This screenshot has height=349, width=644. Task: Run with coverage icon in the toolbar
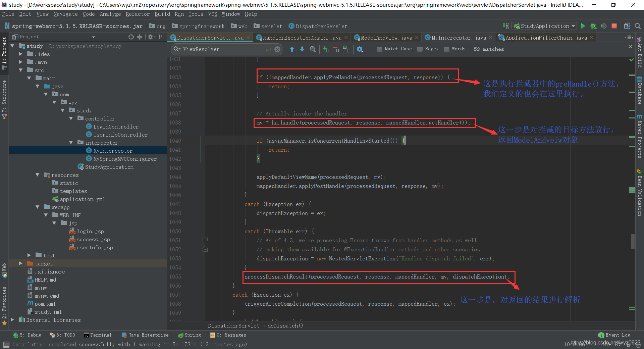(x=604, y=26)
